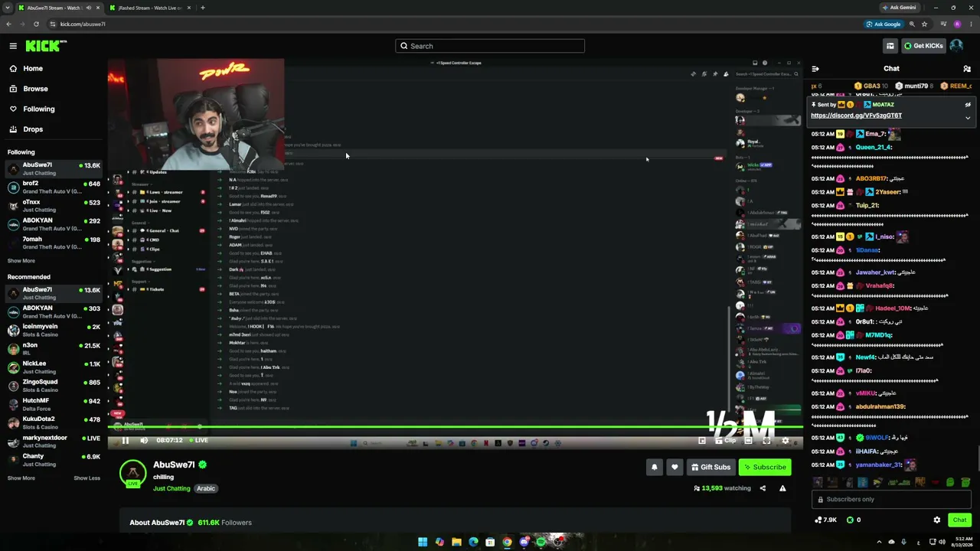Open the Windows Start menu
Viewport: 980px width, 551px height.
423,542
